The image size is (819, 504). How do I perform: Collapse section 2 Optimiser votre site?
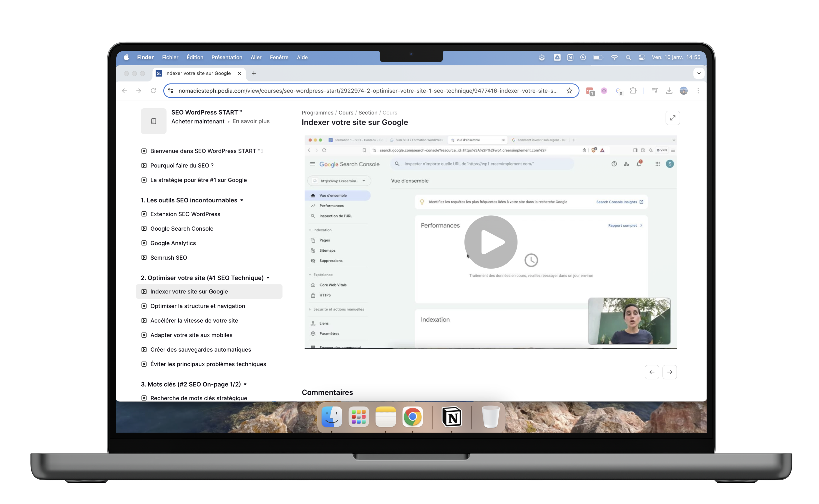point(268,278)
